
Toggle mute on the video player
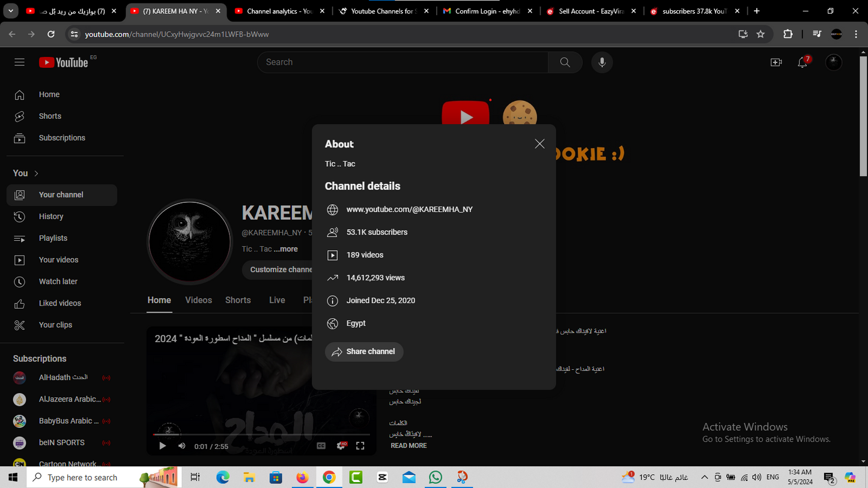pos(181,445)
